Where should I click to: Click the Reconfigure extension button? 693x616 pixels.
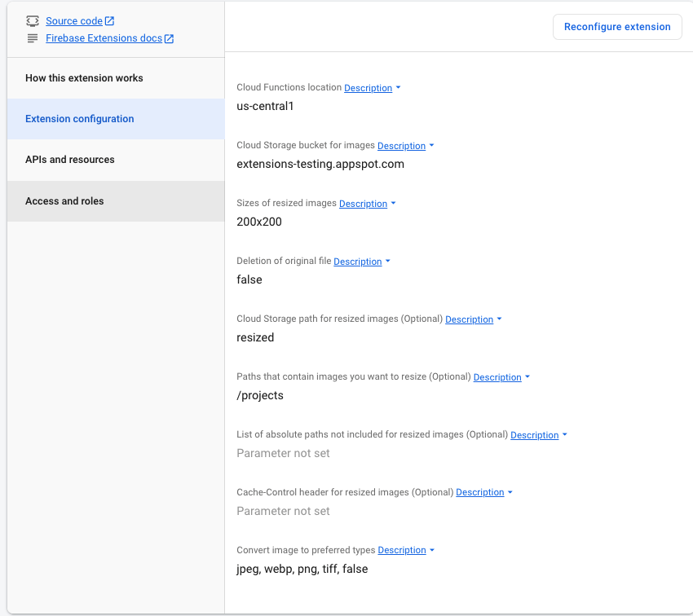617,27
